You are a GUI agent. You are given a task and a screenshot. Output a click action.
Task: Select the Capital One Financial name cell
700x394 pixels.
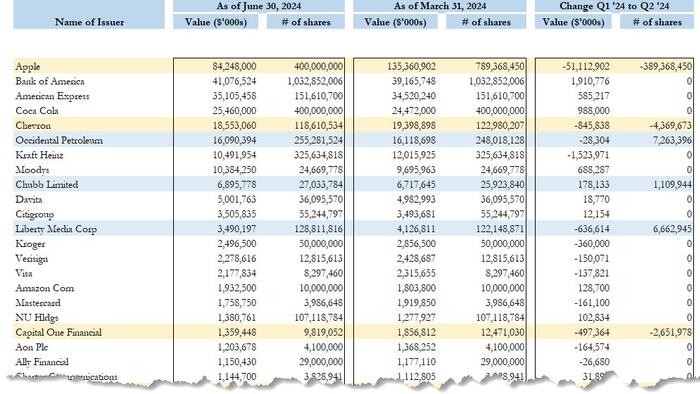pos(58,332)
